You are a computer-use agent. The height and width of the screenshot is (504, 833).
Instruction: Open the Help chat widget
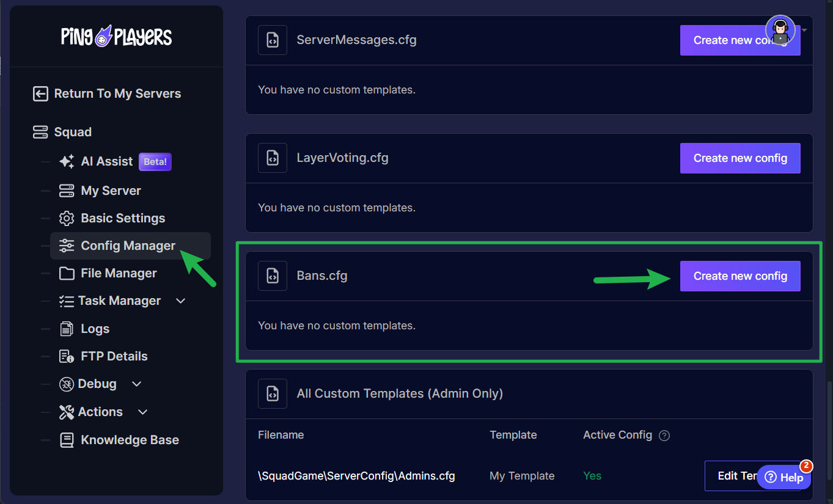pyautogui.click(x=784, y=477)
